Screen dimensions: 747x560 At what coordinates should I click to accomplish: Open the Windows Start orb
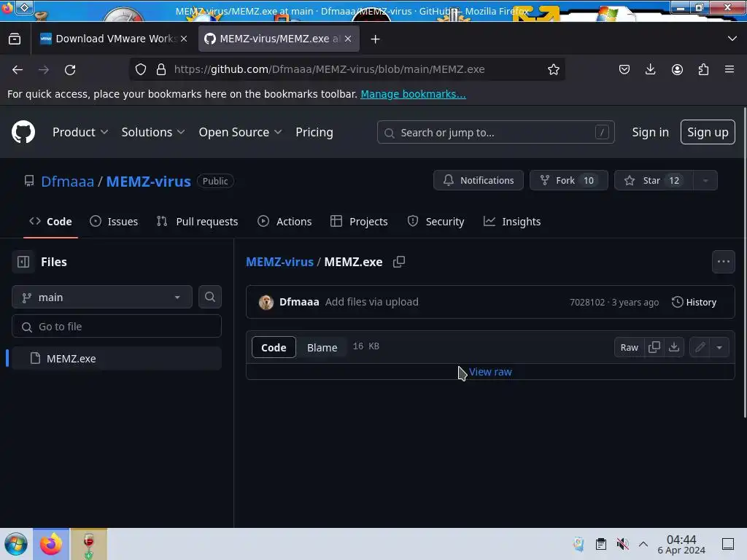tap(16, 544)
